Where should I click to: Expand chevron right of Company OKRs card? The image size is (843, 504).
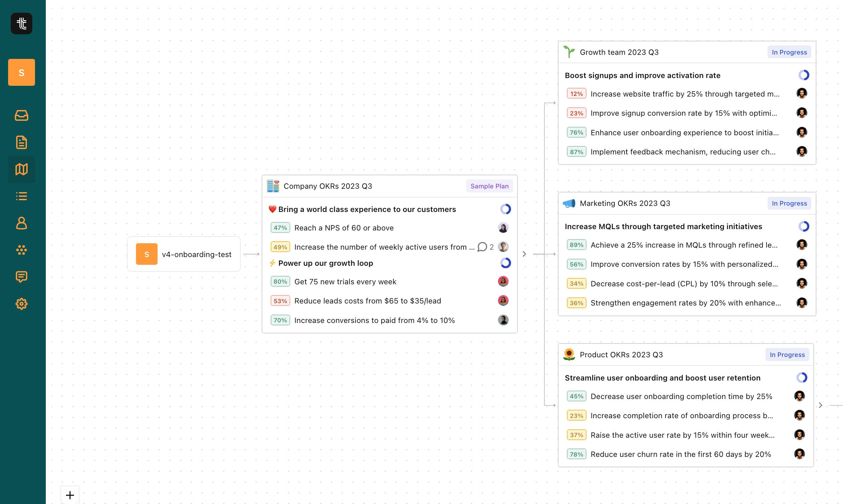tap(524, 254)
